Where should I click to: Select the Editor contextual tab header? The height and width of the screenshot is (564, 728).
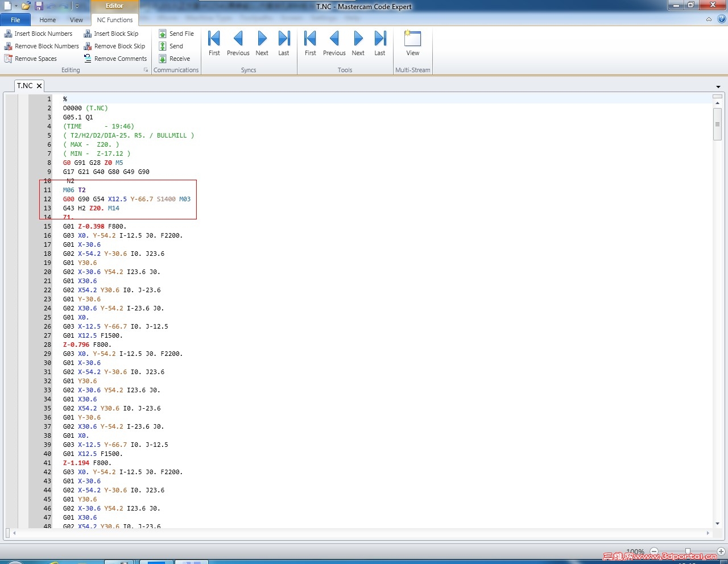(x=114, y=6)
